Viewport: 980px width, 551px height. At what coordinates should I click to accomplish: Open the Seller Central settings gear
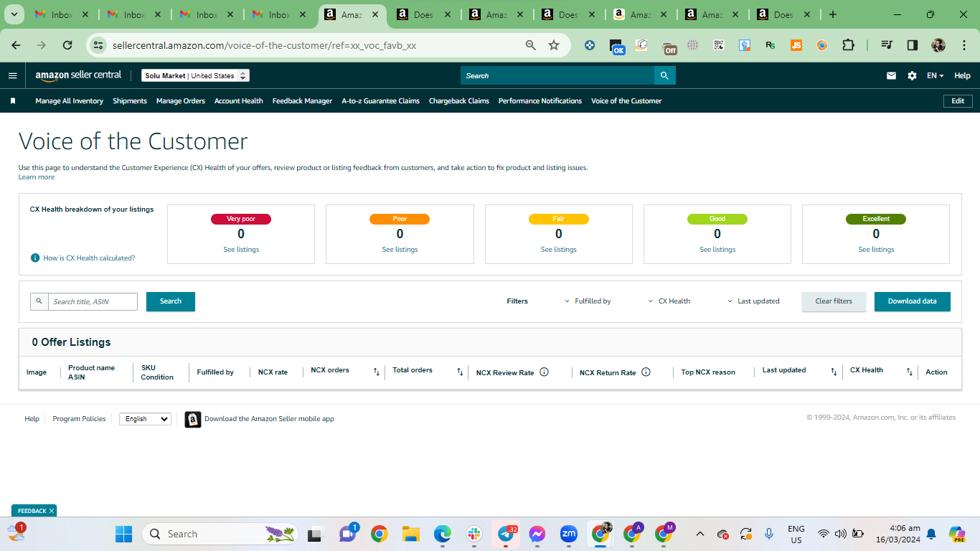912,75
